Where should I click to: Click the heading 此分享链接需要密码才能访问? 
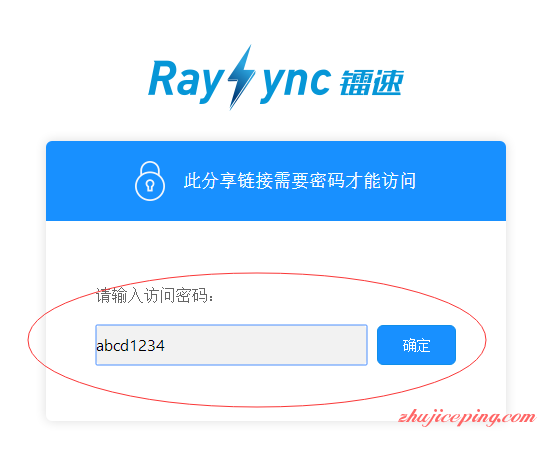(300, 181)
